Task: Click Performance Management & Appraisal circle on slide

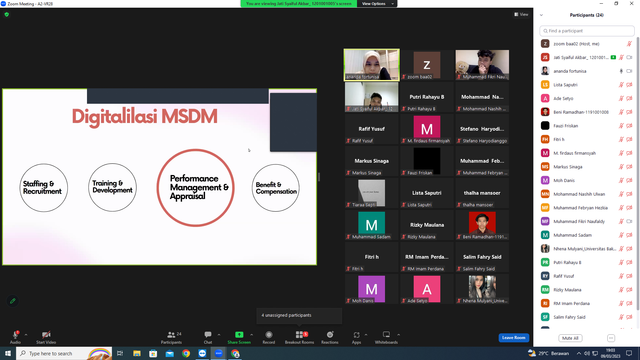Action: click(x=196, y=188)
